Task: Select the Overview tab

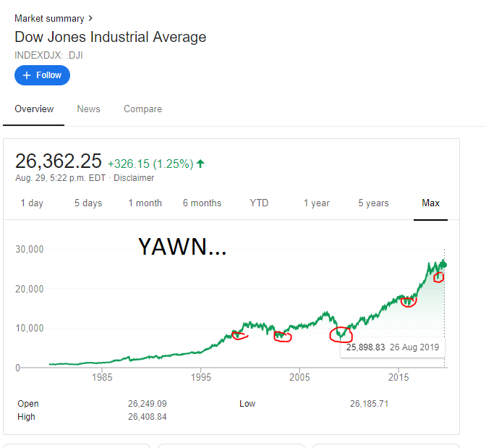Action: coord(34,109)
